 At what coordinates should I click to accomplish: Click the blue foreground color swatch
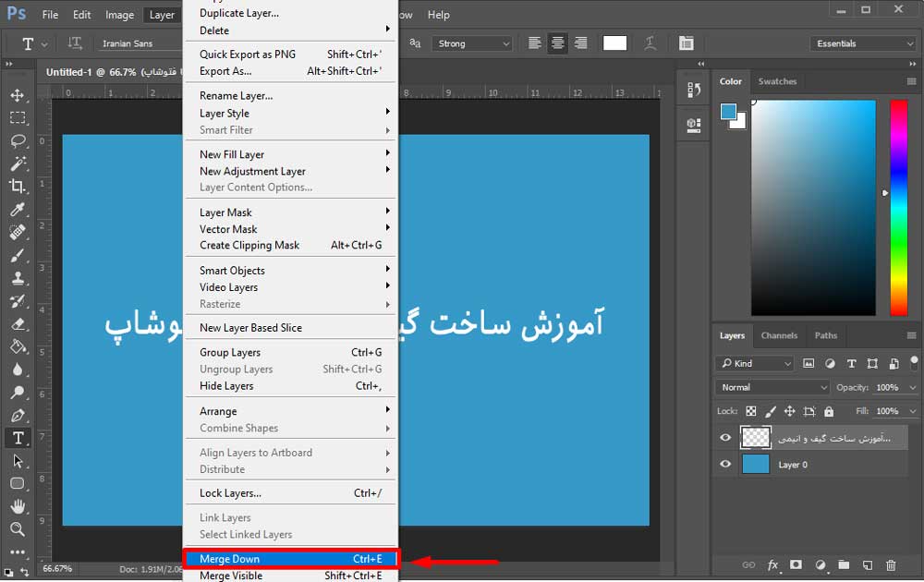[x=728, y=111]
